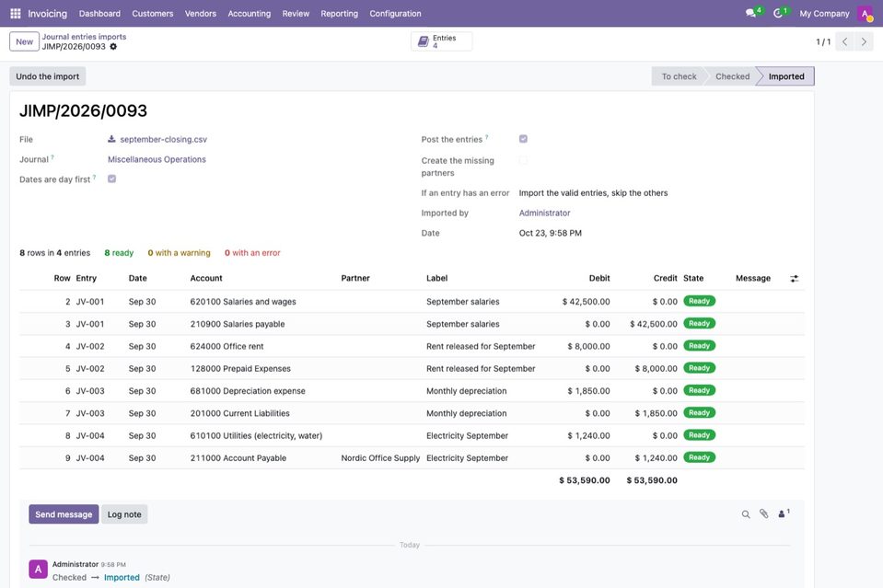Click the Undo the import button

tap(47, 76)
